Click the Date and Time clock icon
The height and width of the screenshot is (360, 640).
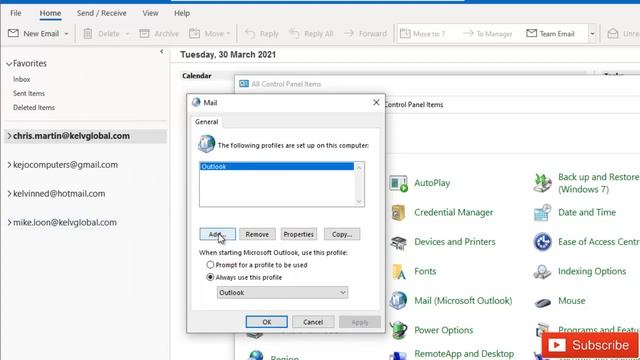tap(542, 213)
